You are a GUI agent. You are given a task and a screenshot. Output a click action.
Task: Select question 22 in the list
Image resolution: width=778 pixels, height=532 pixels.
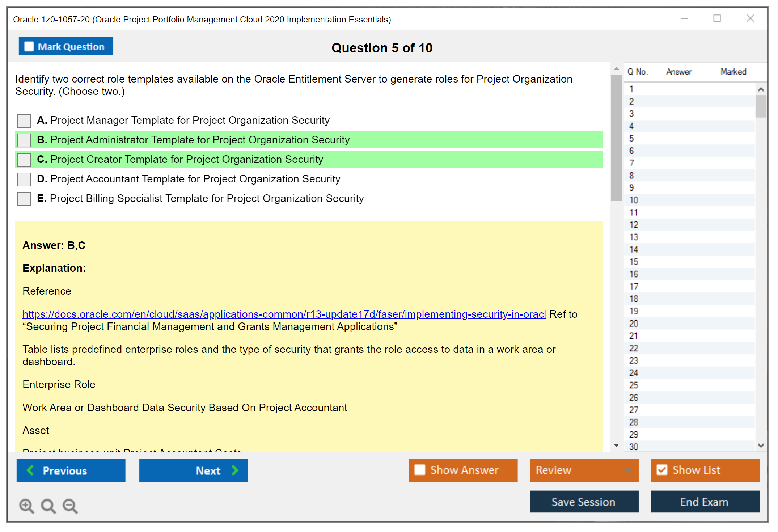634,348
